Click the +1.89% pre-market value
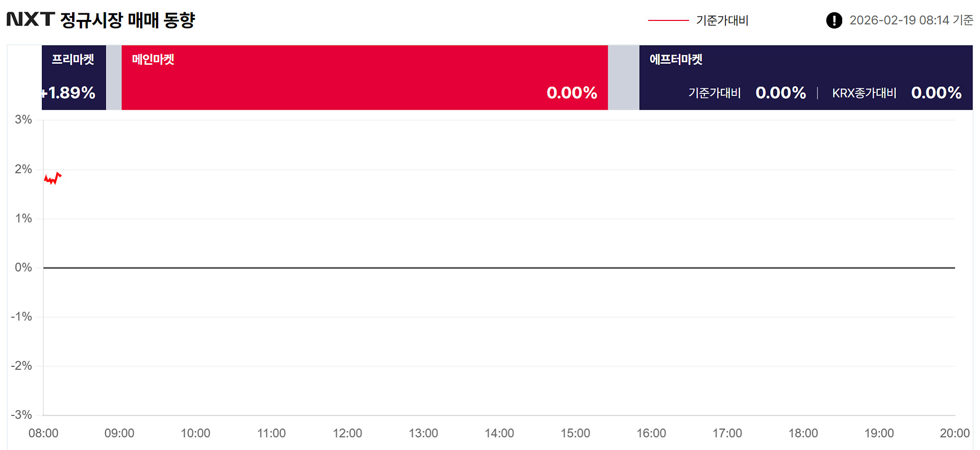 click(69, 93)
